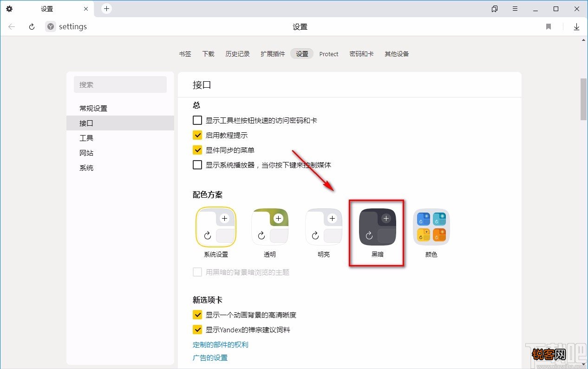Image resolution: width=588 pixels, height=369 pixels.
Task: Uncheck 显示一个动画背景的高清晰度
Action: (x=197, y=315)
